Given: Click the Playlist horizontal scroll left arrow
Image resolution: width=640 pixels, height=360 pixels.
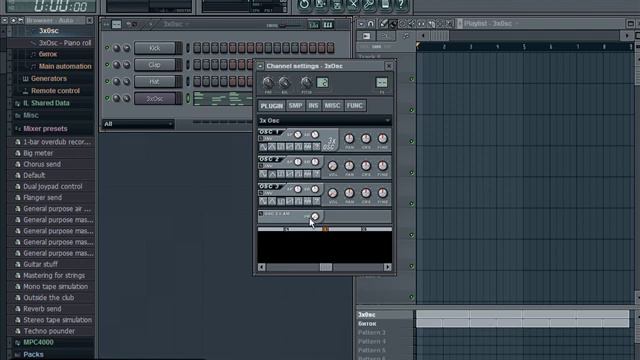Looking at the screenshot, I should [x=423, y=36].
